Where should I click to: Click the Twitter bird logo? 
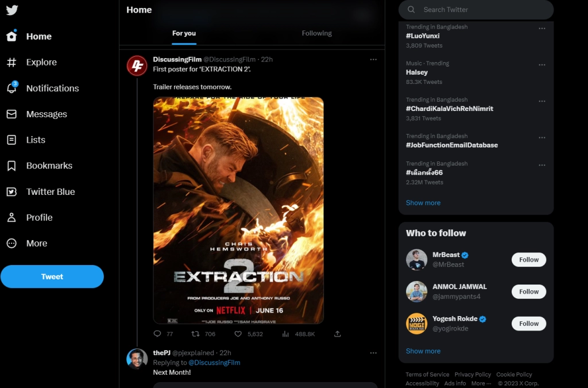tap(12, 10)
